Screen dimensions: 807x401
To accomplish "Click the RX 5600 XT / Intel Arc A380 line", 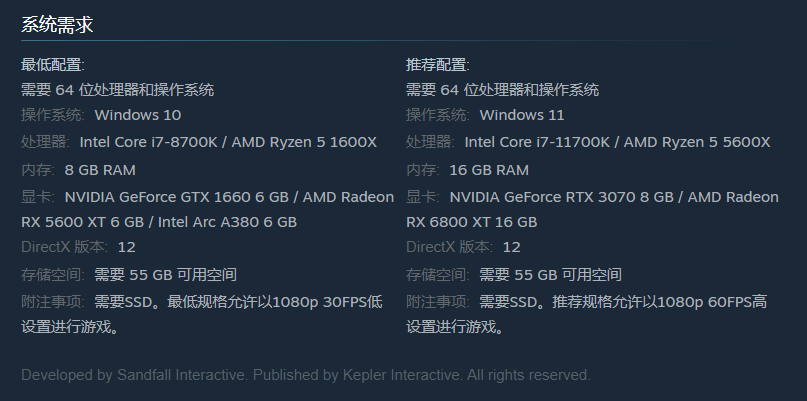I will click(x=159, y=222).
